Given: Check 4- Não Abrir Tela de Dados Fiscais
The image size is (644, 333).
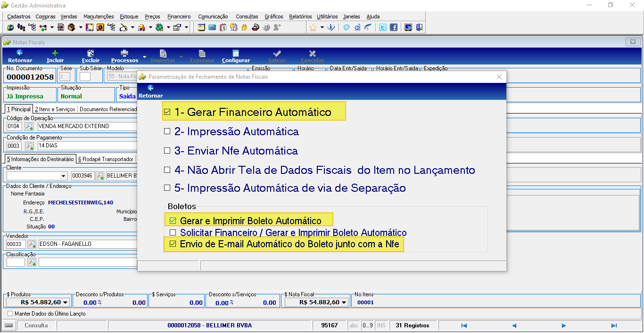Looking at the screenshot, I should [167, 170].
